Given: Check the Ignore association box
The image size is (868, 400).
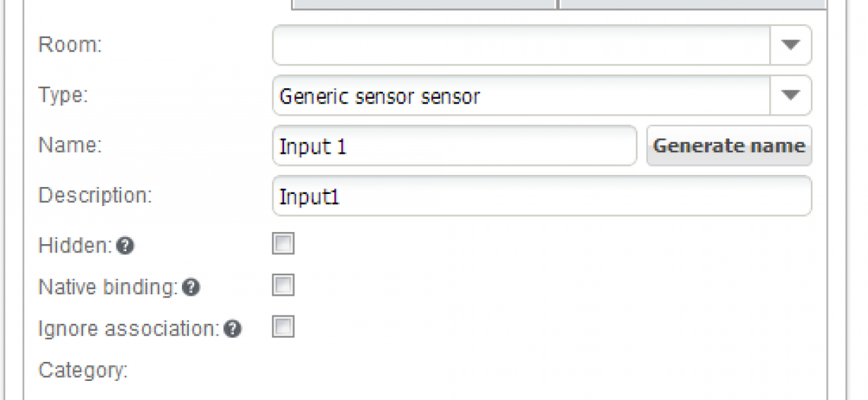Looking at the screenshot, I should coord(283,327).
